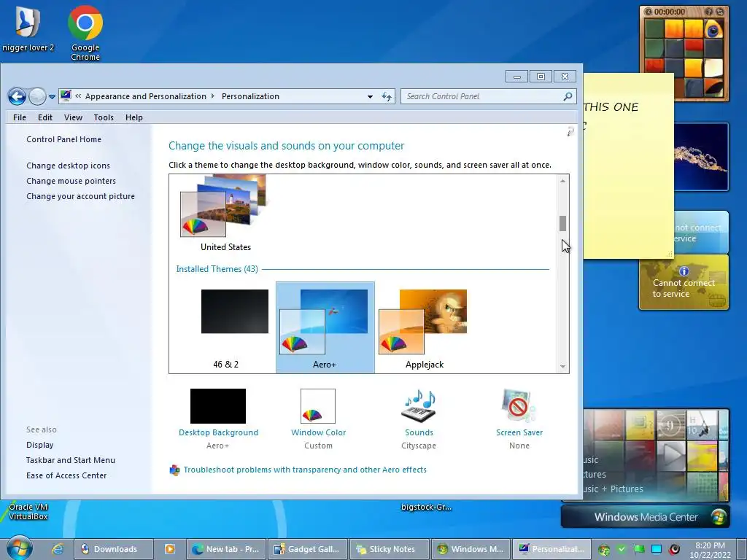Click the theme list scrollbar thumb

pos(562,223)
